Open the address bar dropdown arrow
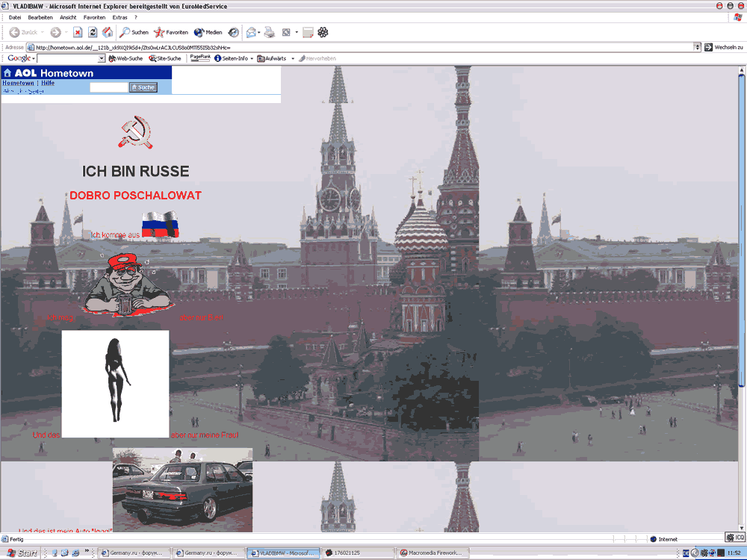This screenshot has height=560, width=747. click(698, 47)
